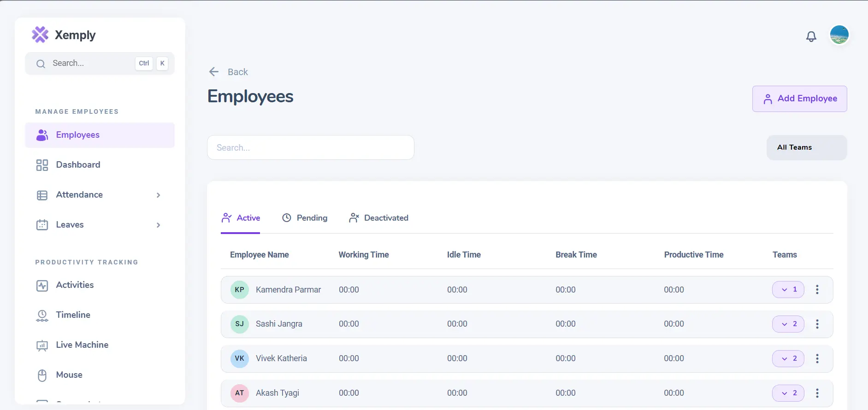Image resolution: width=868 pixels, height=410 pixels.
Task: Click the Idle Time column header
Action: point(464,255)
